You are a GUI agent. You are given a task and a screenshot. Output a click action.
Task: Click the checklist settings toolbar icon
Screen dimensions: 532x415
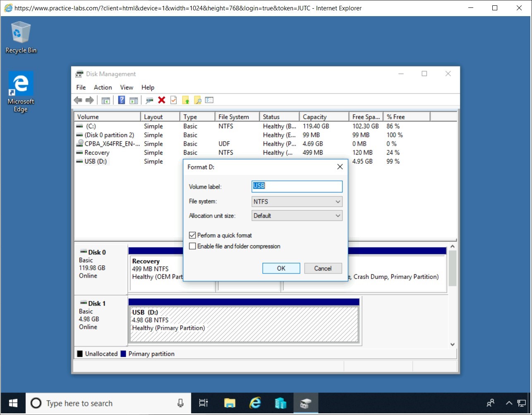[209, 100]
